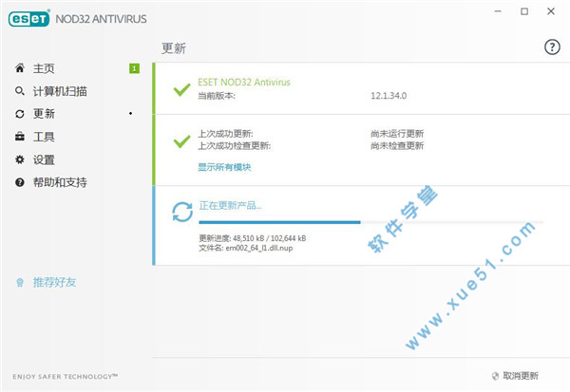Click the magnifier icon beside 计算机扫描
The width and height of the screenshot is (570, 392).
pos(20,91)
